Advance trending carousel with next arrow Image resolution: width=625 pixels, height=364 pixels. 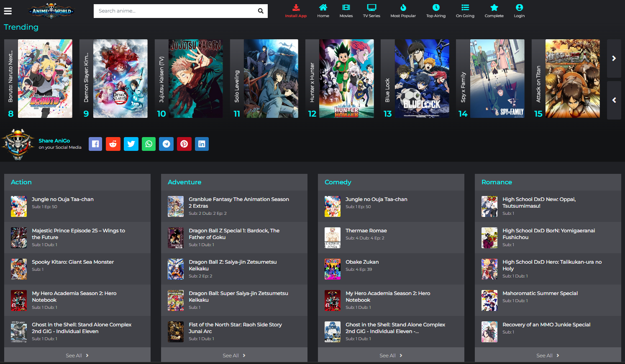tap(614, 59)
